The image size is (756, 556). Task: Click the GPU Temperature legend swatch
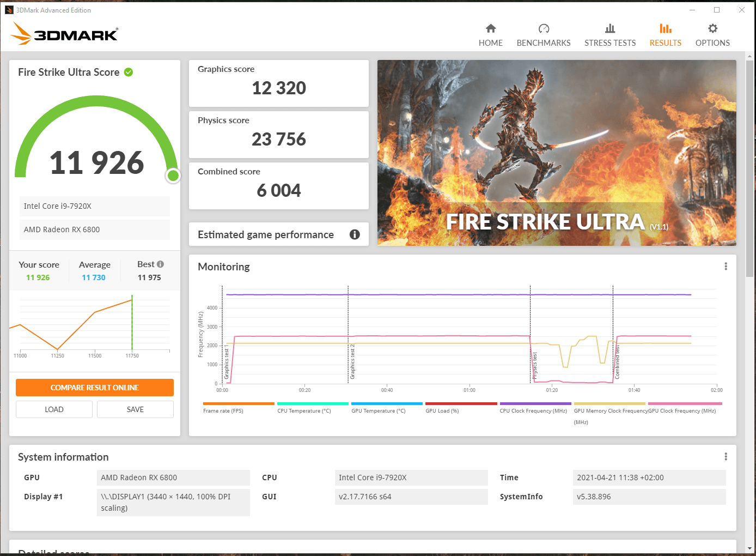pos(387,404)
